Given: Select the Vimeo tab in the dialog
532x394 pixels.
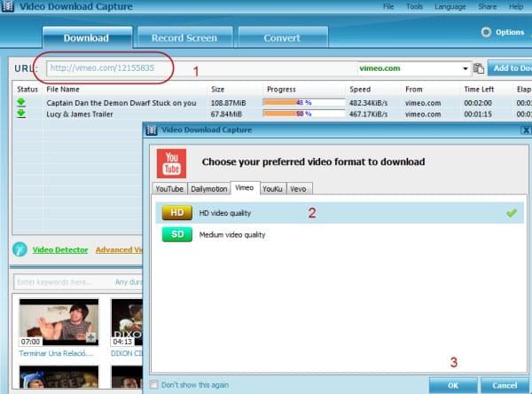Looking at the screenshot, I should (x=245, y=188).
